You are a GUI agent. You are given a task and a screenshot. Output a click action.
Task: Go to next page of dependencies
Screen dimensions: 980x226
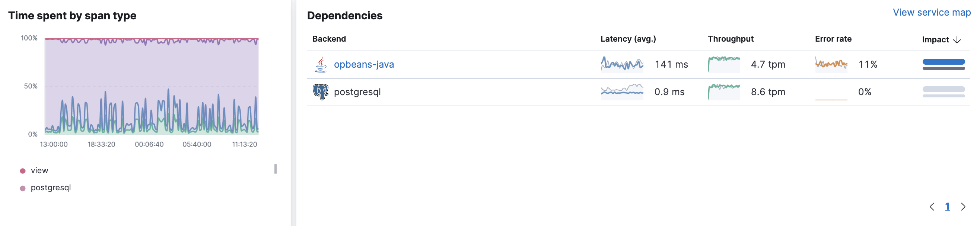pyautogui.click(x=963, y=207)
